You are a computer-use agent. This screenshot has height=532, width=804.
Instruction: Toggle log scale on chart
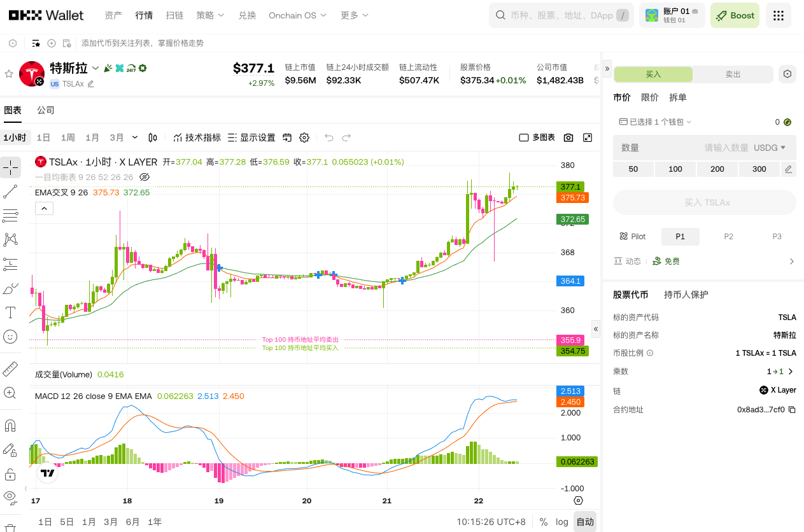coord(562,522)
